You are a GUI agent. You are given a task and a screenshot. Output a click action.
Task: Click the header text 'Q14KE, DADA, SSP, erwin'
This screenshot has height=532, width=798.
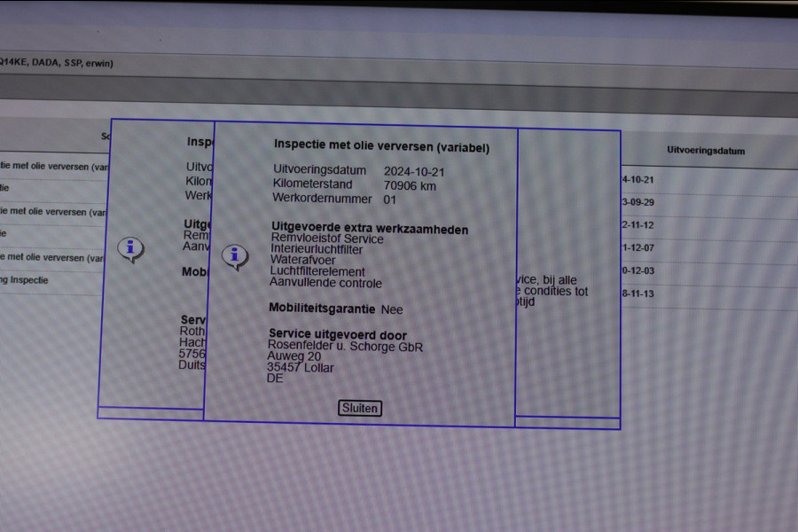[x=57, y=63]
